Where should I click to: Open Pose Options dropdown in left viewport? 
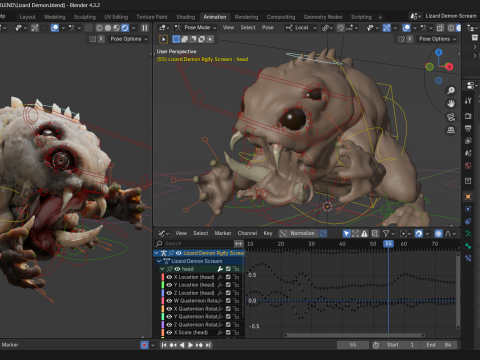click(129, 39)
